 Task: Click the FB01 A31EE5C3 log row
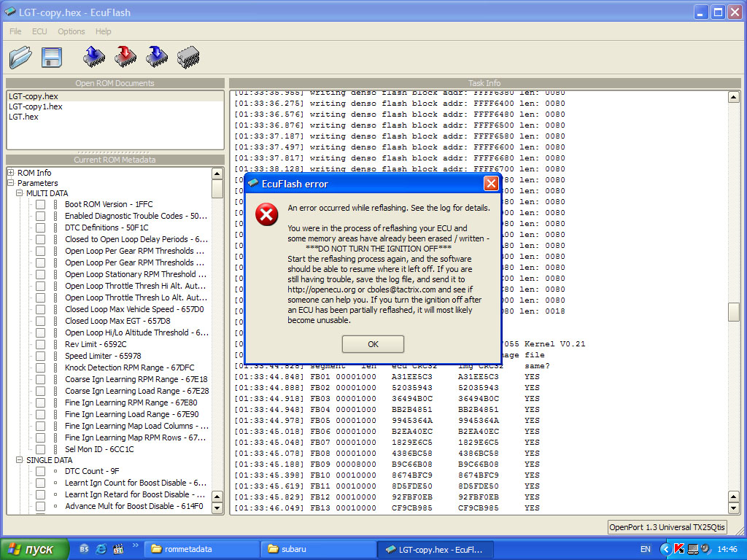point(387,377)
